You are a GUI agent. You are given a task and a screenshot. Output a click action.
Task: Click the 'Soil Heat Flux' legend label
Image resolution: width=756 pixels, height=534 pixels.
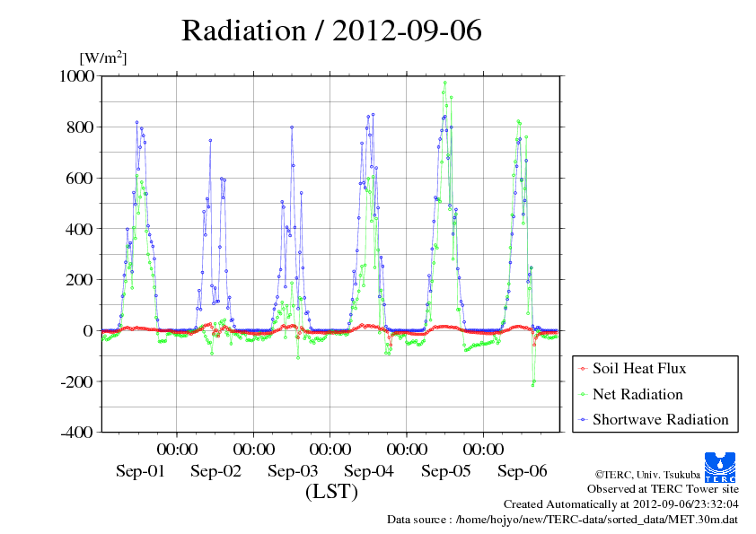pyautogui.click(x=639, y=368)
